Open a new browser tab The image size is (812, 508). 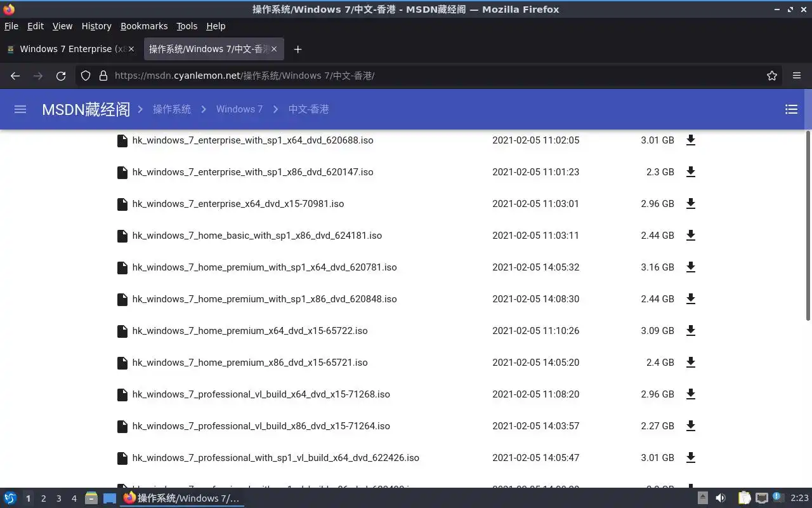point(298,49)
